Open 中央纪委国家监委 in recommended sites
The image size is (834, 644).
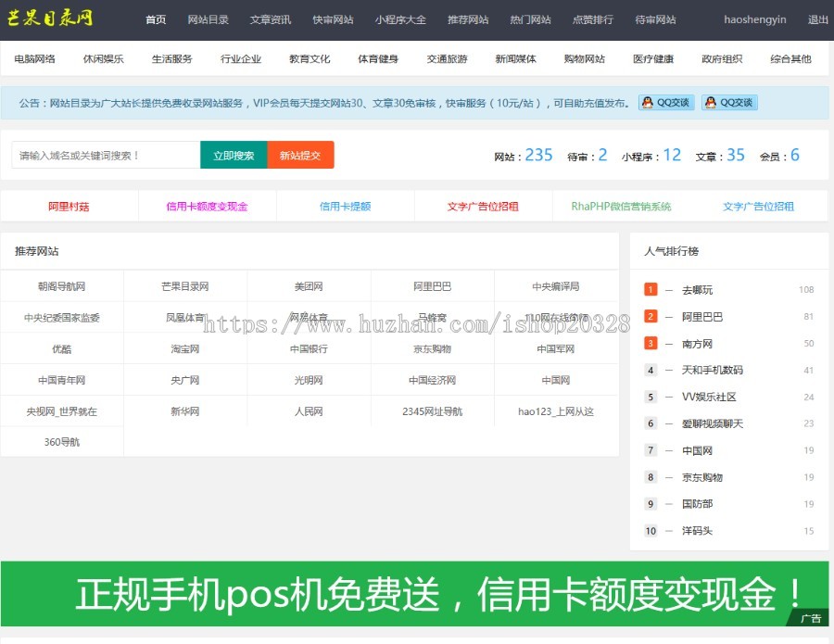tap(62, 318)
